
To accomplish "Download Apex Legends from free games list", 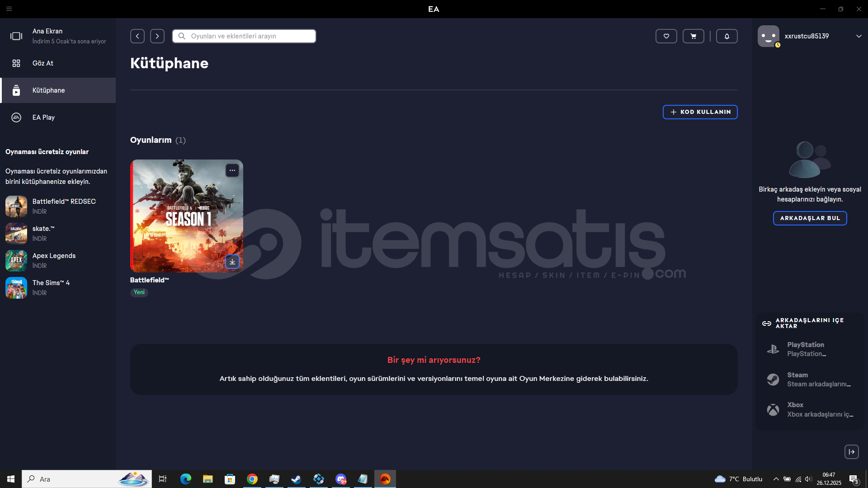I will (40, 266).
